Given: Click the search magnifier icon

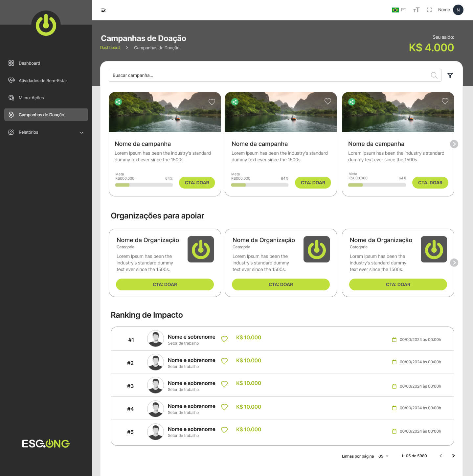Looking at the screenshot, I should pyautogui.click(x=434, y=76).
